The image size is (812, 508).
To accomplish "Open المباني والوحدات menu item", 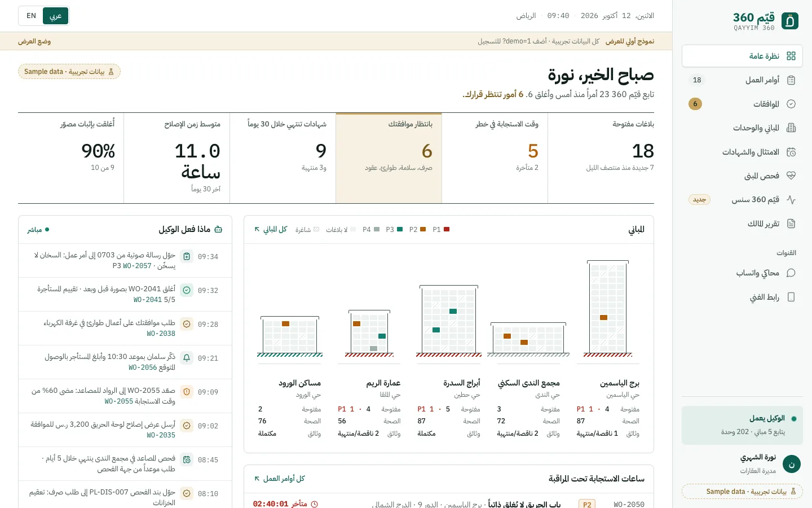I will tap(742, 128).
